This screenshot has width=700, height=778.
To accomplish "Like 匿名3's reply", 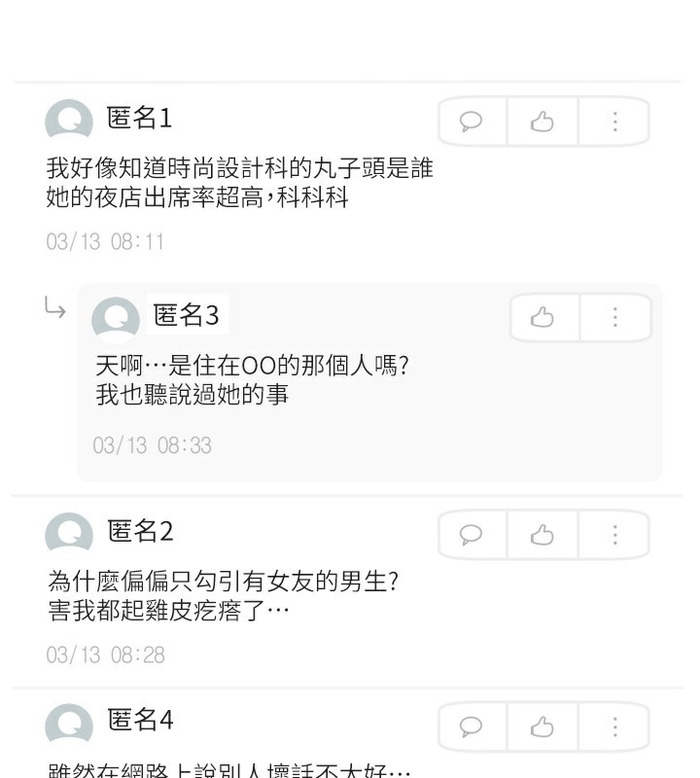I will pos(542,318).
